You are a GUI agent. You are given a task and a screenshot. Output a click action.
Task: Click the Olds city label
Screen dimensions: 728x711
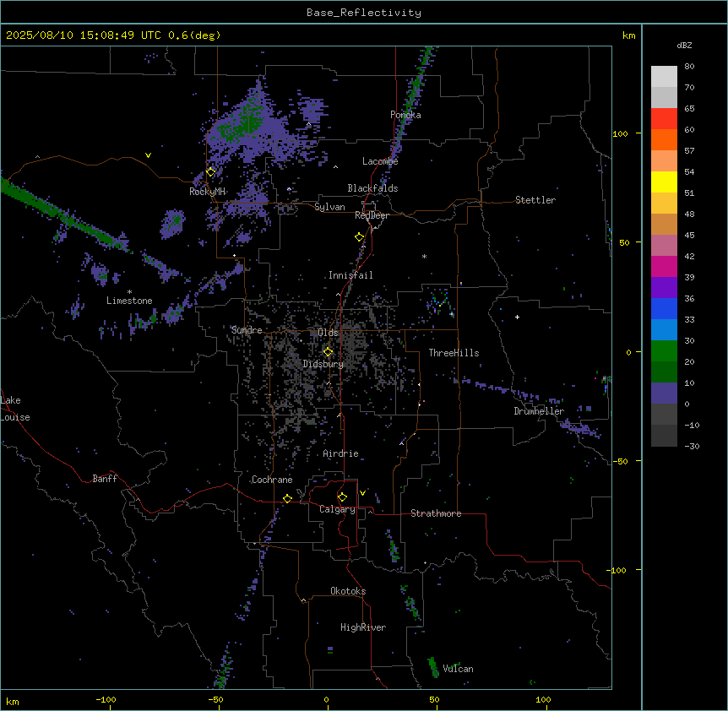coord(328,333)
